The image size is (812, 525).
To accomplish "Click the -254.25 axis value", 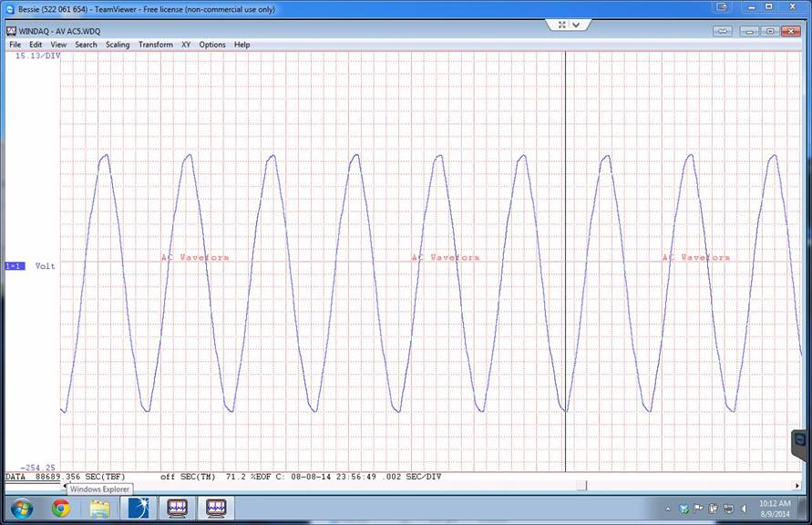I will [37, 468].
